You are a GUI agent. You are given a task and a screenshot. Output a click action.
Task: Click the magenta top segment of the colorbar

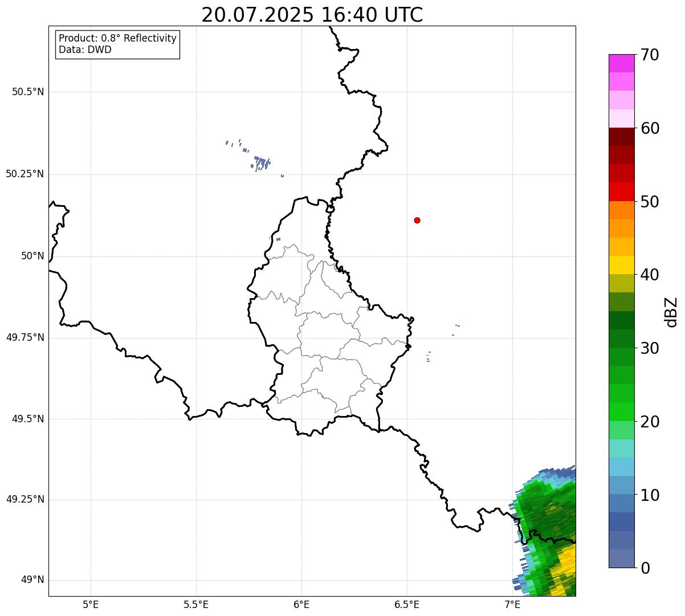point(621,63)
